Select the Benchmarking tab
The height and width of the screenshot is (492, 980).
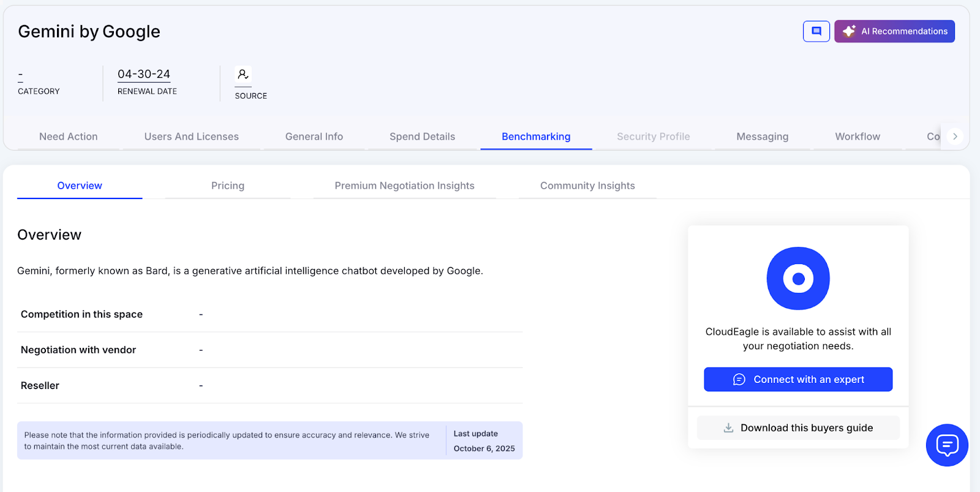[536, 137]
